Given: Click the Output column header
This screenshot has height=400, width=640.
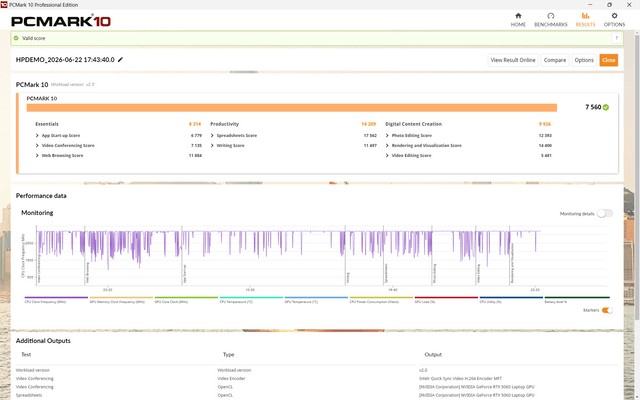Looking at the screenshot, I should coord(433,355).
